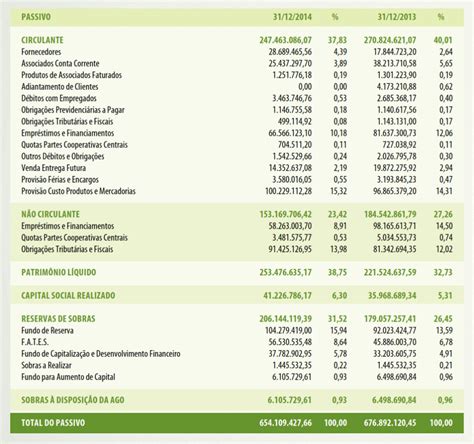The height and width of the screenshot is (444, 474).
Task: Click value 704.511,20 for Quotas Partes
Action: pos(295,145)
